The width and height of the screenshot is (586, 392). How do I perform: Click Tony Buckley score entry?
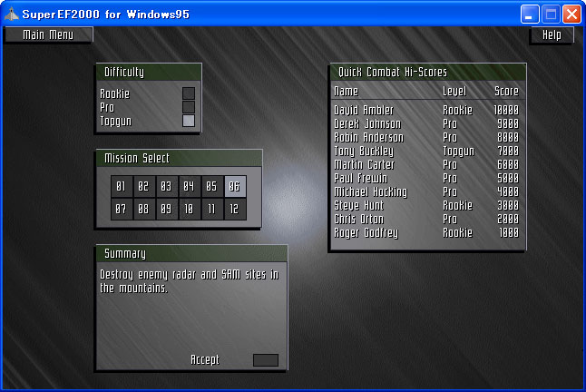(426, 151)
